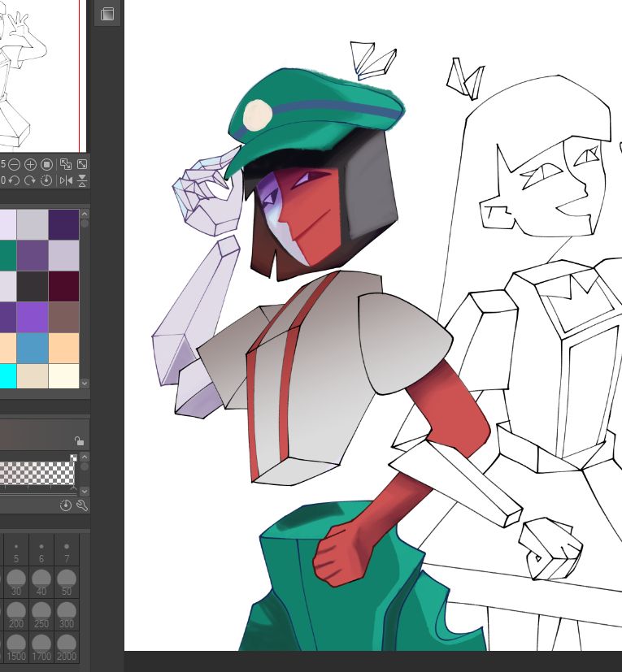The image size is (622, 672).
Task: Pick the light gray swatch in top row
Action: 33,224
